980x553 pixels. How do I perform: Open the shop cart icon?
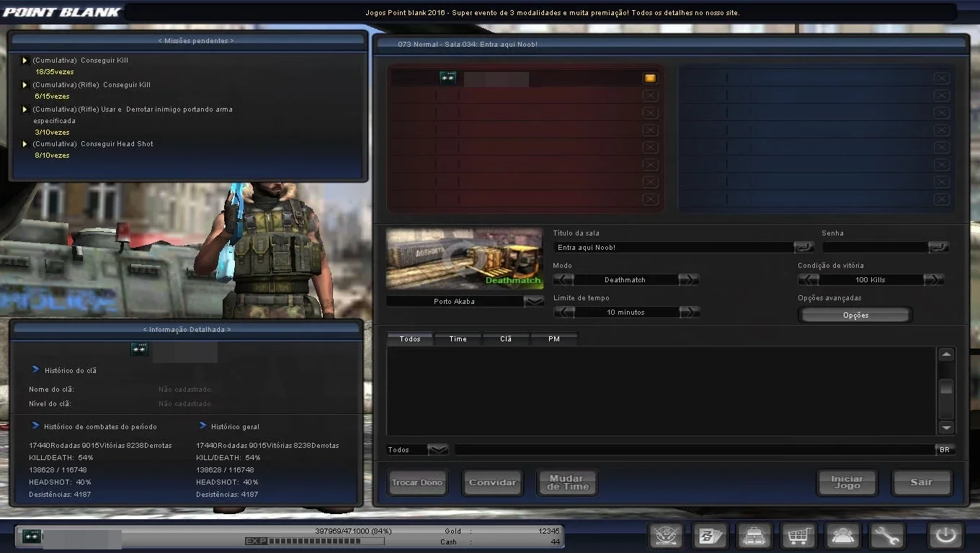[x=799, y=536]
